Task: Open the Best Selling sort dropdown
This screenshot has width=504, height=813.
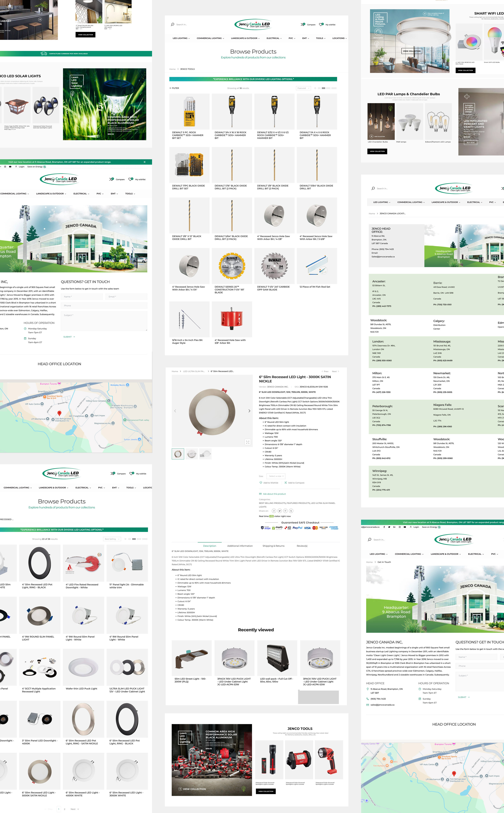Action: pyautogui.click(x=112, y=539)
